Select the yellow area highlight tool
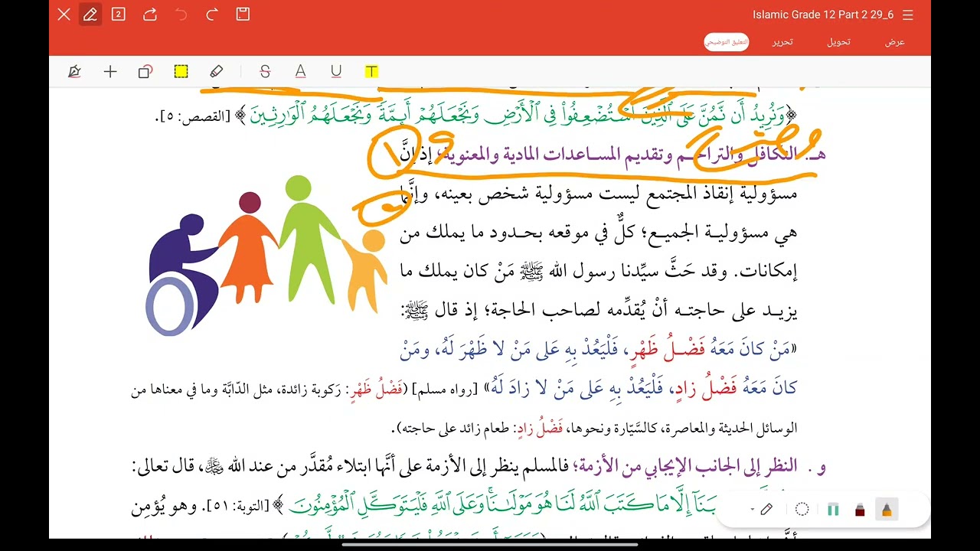The width and height of the screenshot is (980, 551). pos(181,71)
